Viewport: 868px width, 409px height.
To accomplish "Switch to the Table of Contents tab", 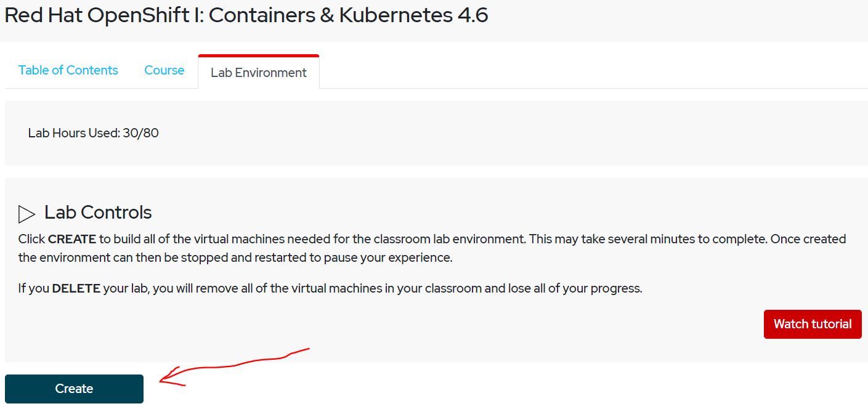I will (x=68, y=70).
